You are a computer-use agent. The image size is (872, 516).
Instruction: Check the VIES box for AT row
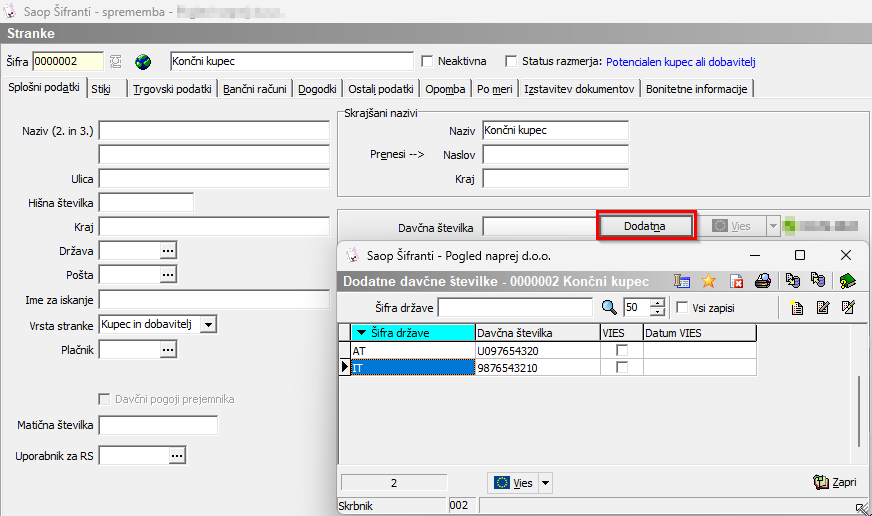pyautogui.click(x=622, y=351)
